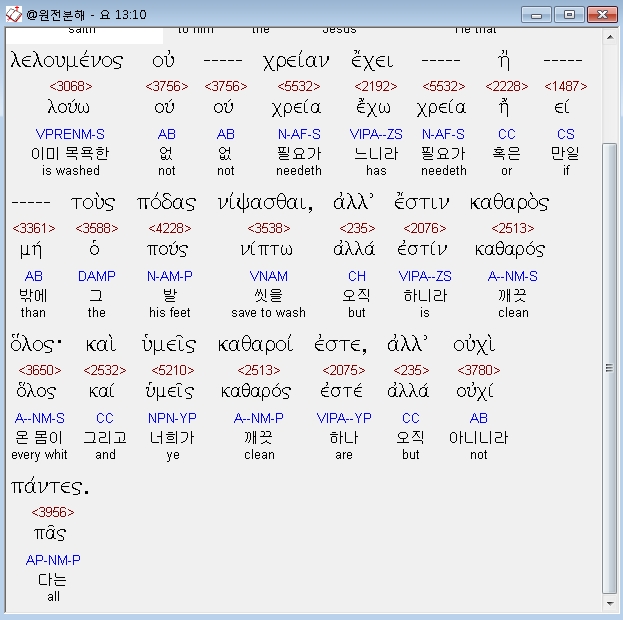Click the app icon in the title bar

coord(13,15)
